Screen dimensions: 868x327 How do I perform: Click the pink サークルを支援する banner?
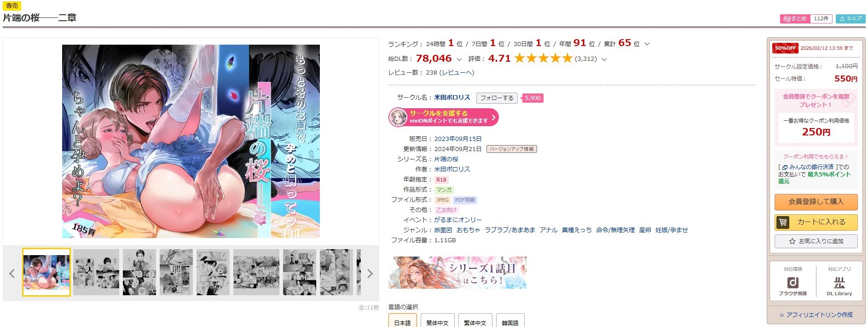click(444, 117)
